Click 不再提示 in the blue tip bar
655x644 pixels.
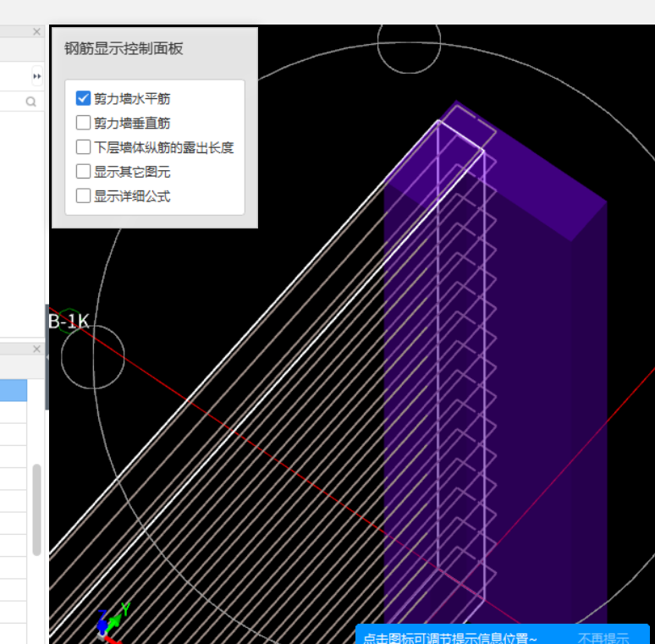603,638
